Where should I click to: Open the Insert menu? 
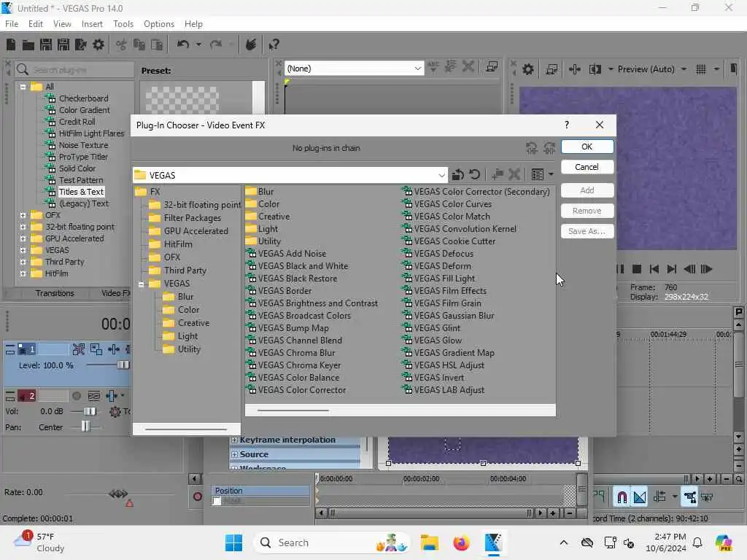tap(92, 24)
